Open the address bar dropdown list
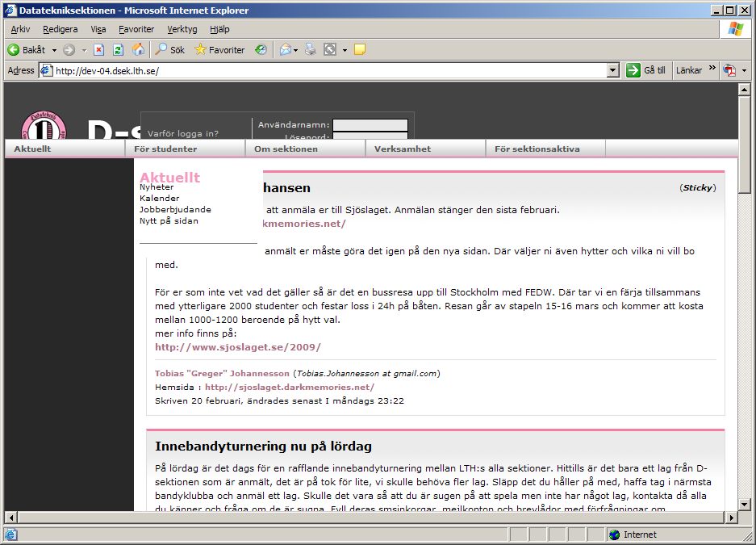Viewport: 756px width, 545px height. pos(613,70)
